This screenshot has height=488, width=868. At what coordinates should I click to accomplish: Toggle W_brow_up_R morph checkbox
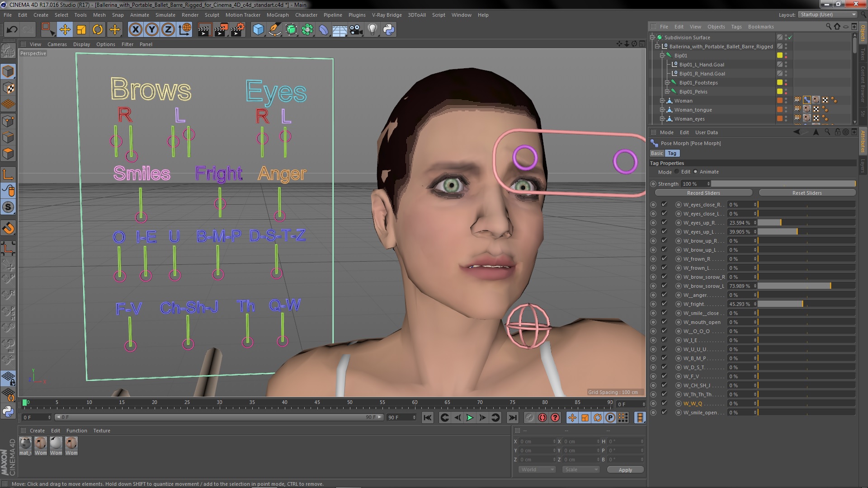coord(664,240)
